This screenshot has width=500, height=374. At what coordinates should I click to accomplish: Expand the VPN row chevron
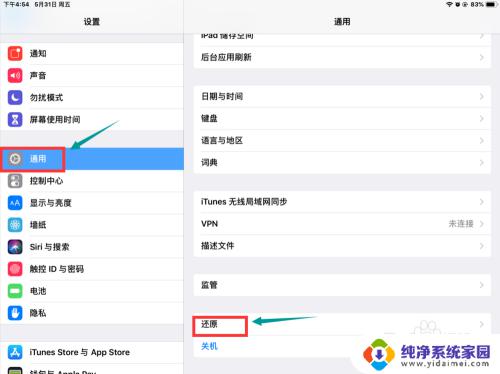tap(482, 224)
